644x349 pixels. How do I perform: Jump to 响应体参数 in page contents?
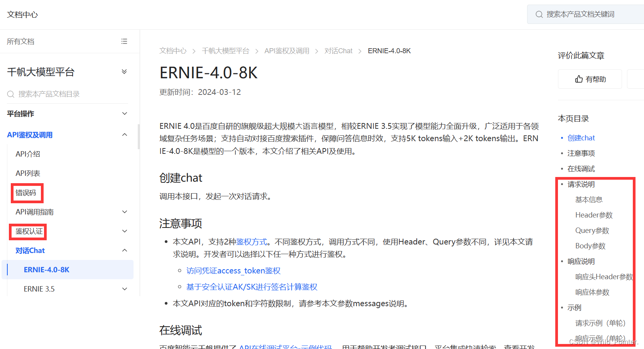[592, 292]
